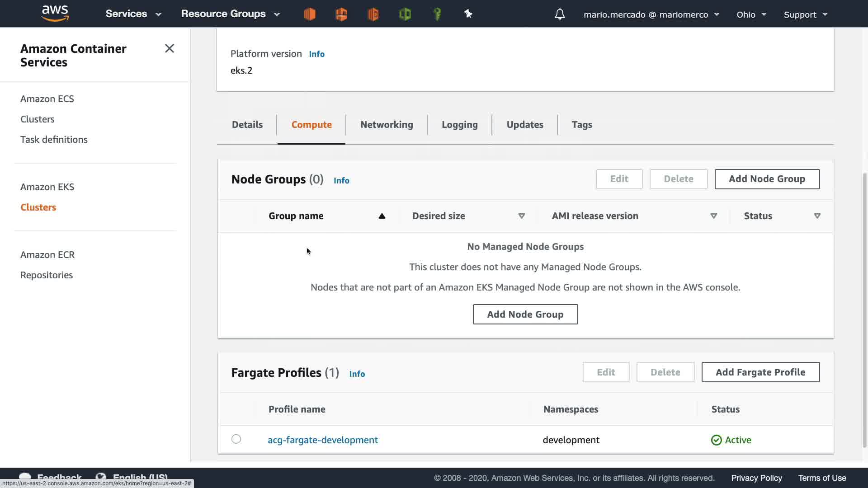Click the AWS logo home icon
This screenshot has height=488, width=868.
55,14
